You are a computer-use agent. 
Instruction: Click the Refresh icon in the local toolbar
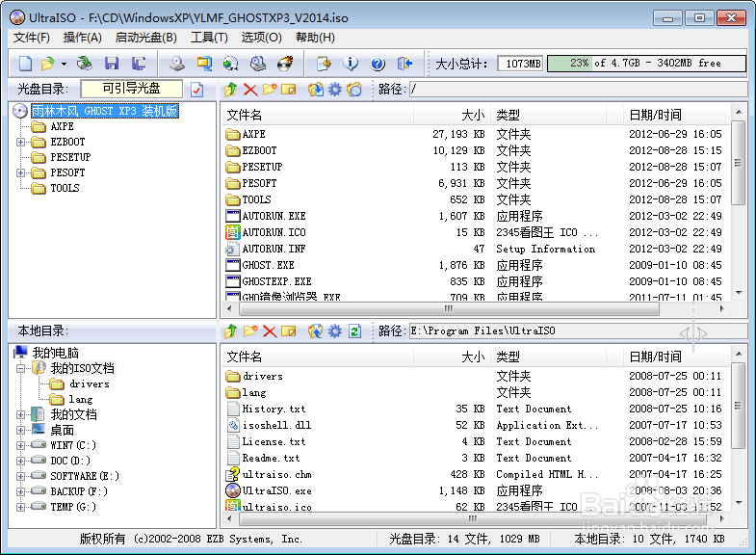(x=354, y=331)
